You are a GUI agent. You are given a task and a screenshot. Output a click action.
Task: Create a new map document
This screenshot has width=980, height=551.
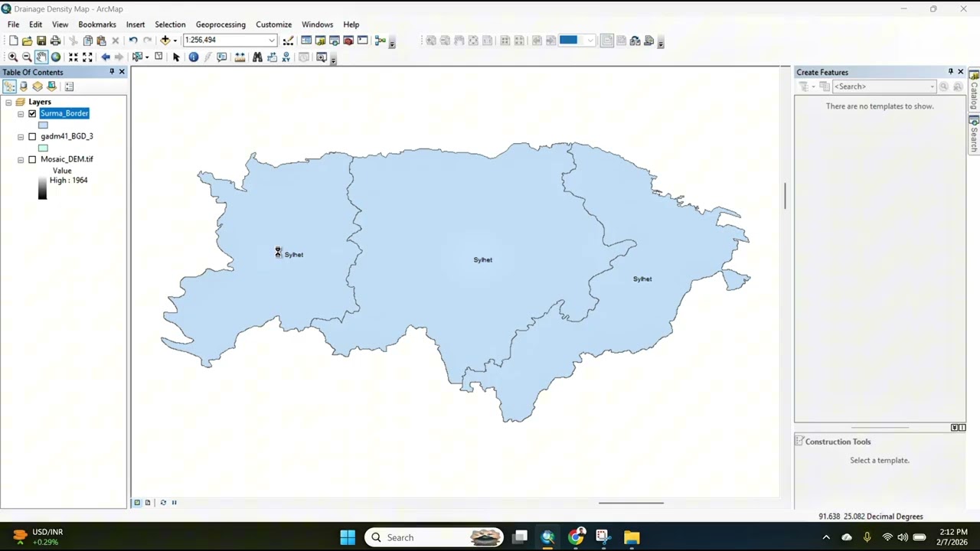click(13, 40)
